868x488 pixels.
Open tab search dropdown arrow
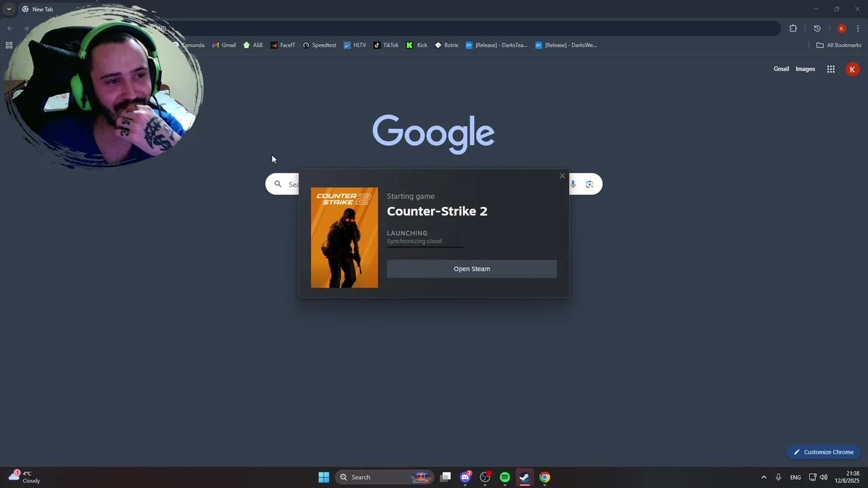[x=9, y=9]
